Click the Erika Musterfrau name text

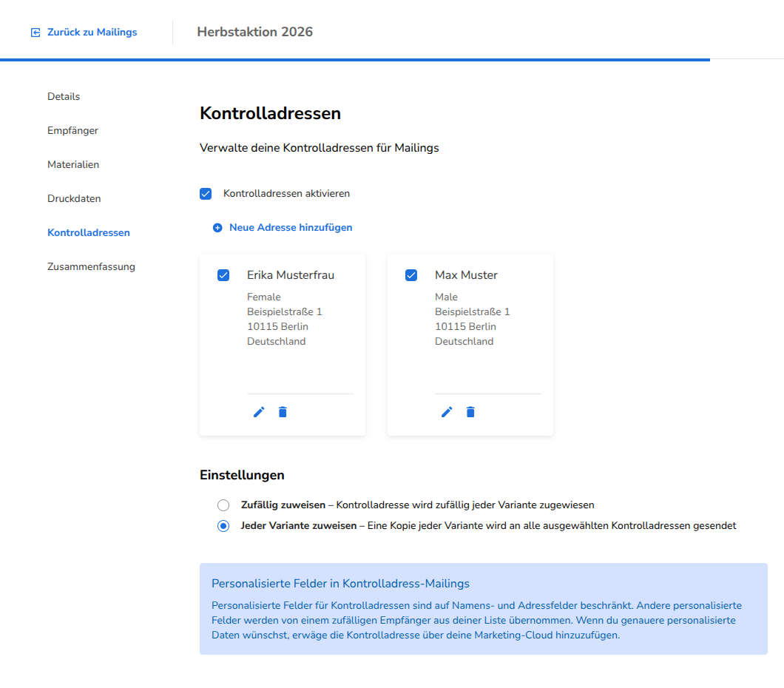click(291, 275)
